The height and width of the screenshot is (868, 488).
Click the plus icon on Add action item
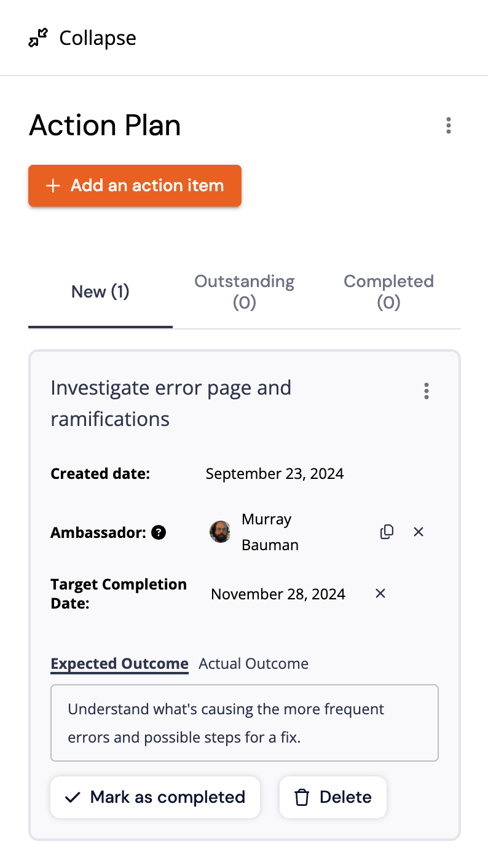coord(53,186)
